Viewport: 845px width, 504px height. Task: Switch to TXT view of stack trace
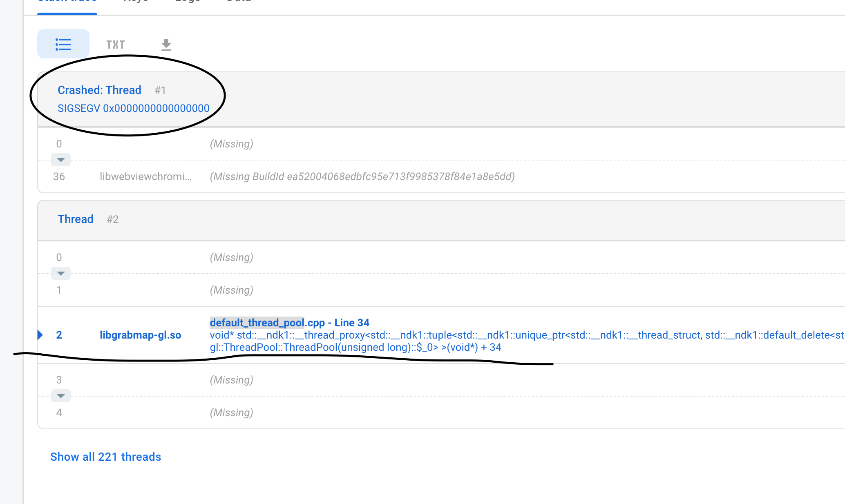click(116, 45)
